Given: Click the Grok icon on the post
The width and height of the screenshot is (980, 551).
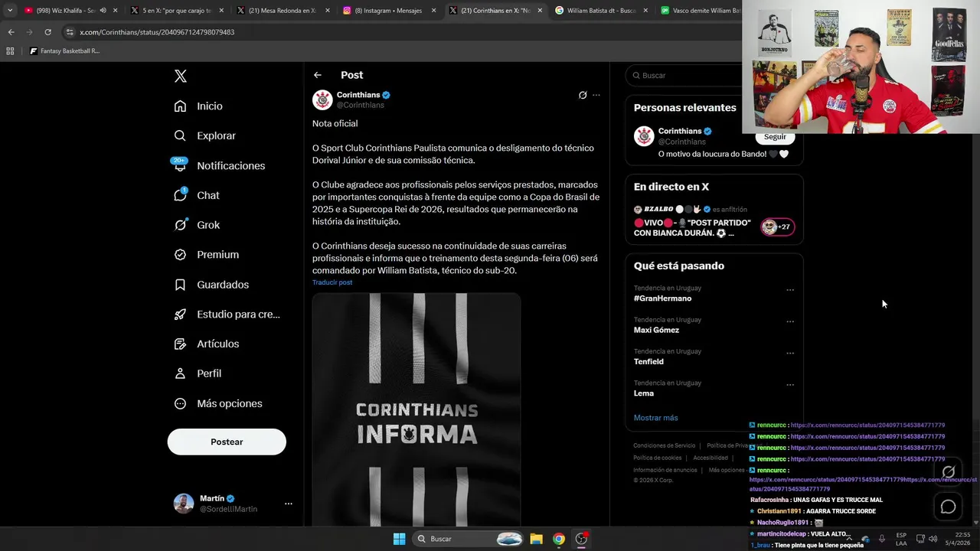Looking at the screenshot, I should pos(583,95).
